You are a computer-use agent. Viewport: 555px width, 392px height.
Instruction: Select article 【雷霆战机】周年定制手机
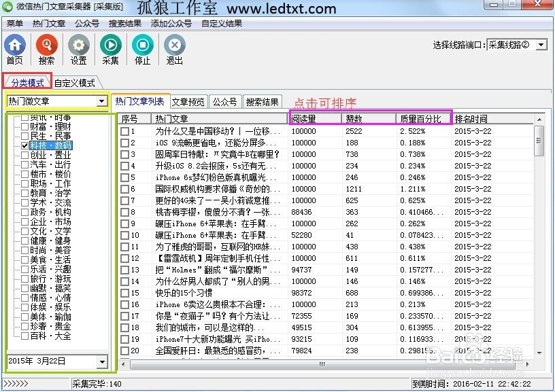click(x=218, y=258)
